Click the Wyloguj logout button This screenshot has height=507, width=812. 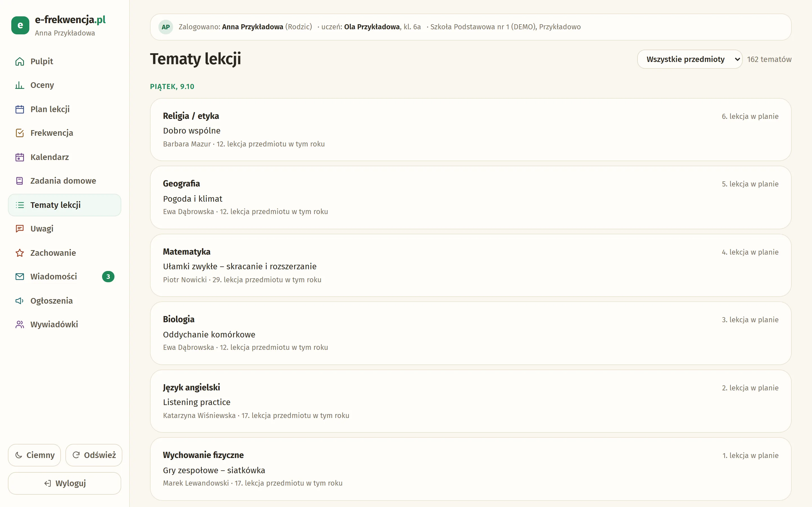click(64, 483)
